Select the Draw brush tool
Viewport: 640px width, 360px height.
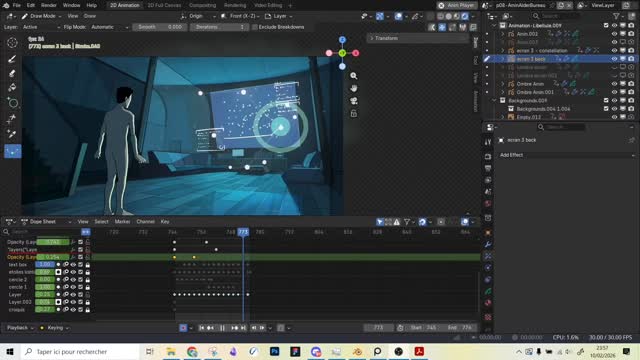(x=12, y=58)
